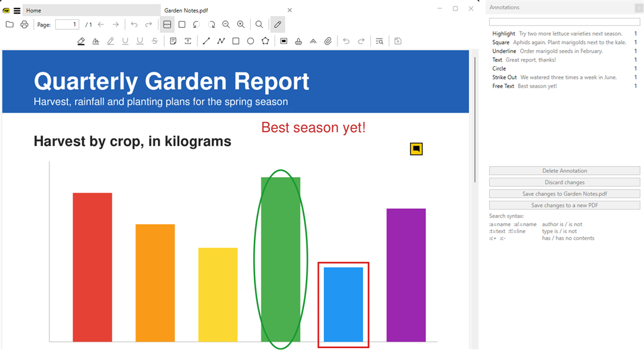644x350 pixels.
Task: Select the Free Text annotation row
Action: [564, 86]
